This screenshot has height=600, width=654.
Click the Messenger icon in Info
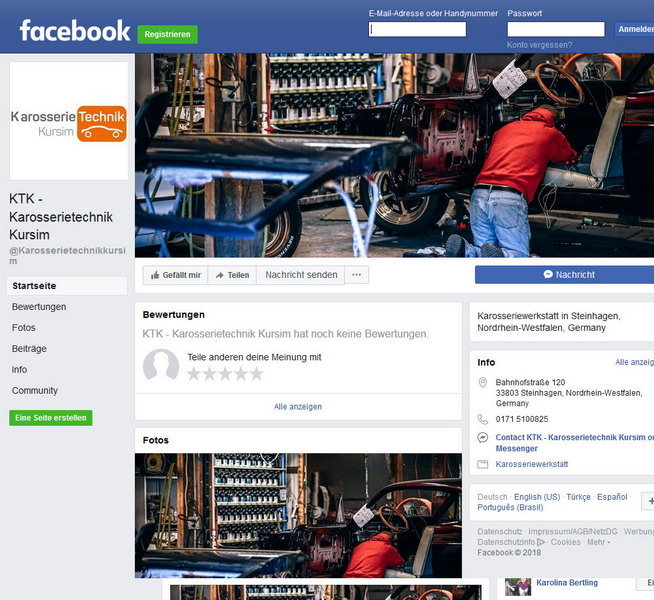483,437
